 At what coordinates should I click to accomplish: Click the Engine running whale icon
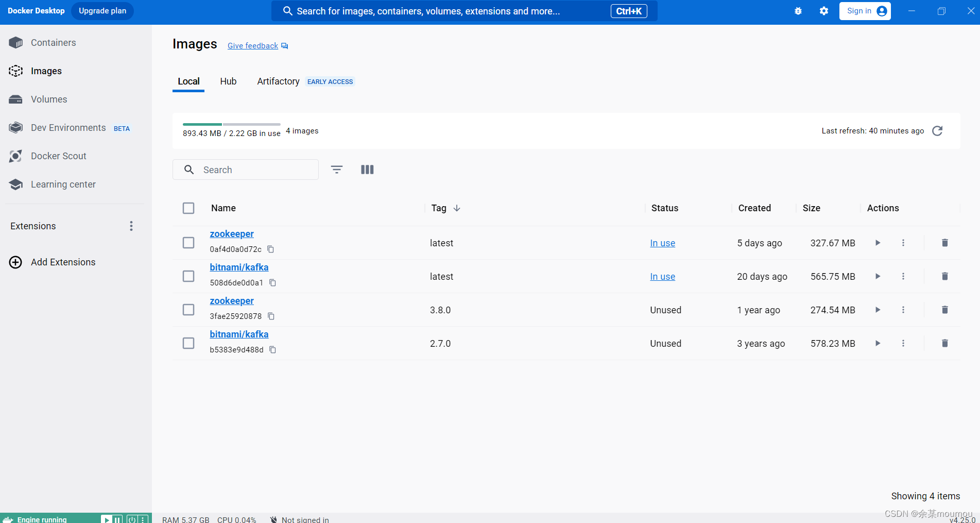(8, 519)
